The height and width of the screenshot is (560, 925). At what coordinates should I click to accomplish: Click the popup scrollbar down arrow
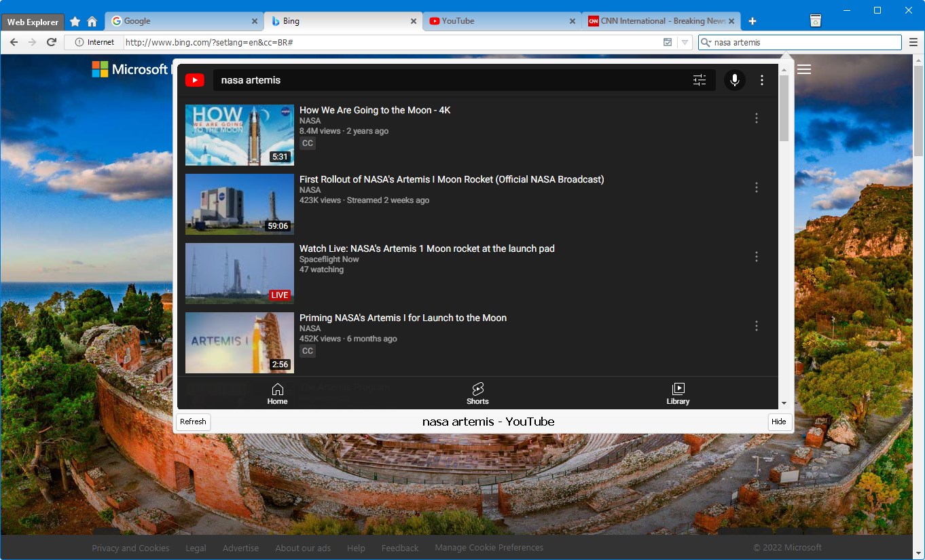click(784, 403)
